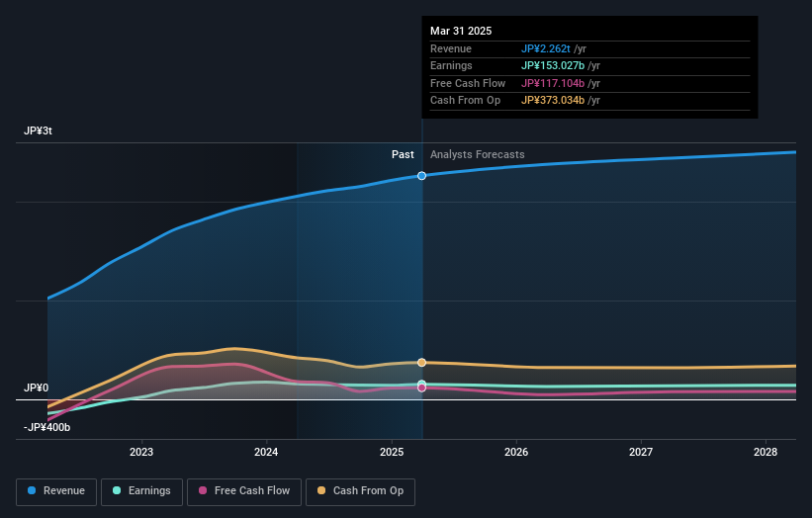This screenshot has height=518, width=812.
Task: Click the Cash From Op label in tooltip
Action: 465,101
